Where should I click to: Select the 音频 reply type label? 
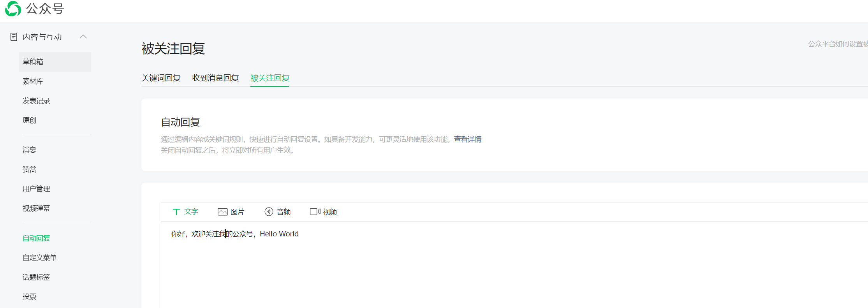click(284, 212)
